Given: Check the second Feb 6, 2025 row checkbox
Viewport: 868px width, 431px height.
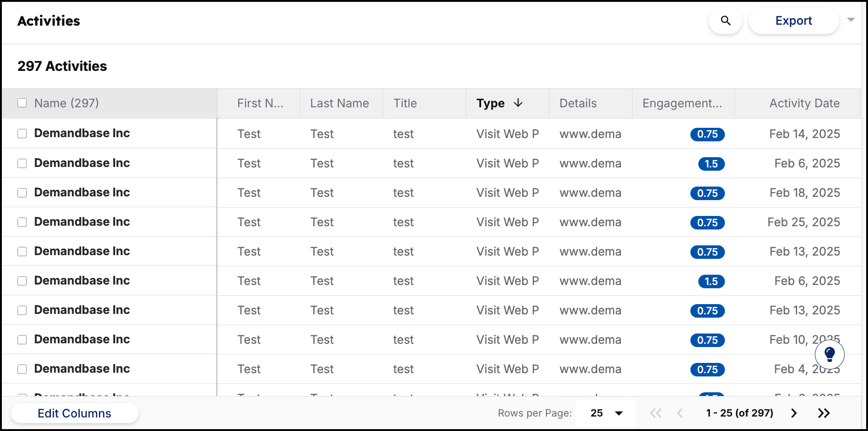Looking at the screenshot, I should point(22,281).
